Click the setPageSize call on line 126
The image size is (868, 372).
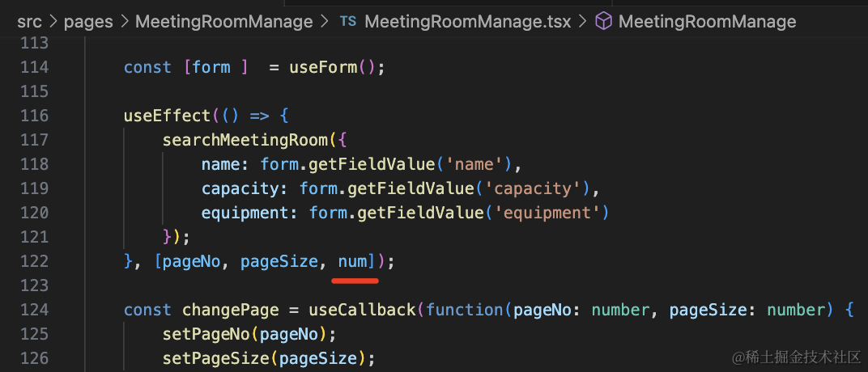pos(216,359)
